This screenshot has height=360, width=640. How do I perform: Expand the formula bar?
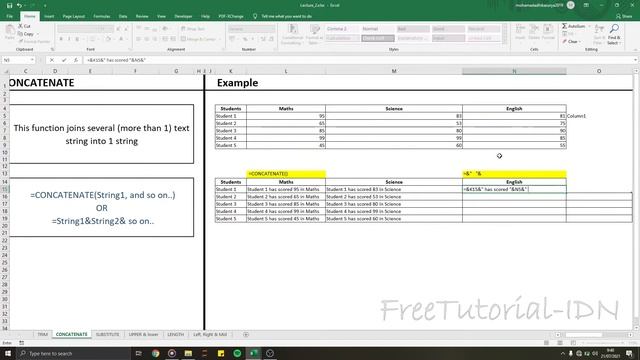(x=636, y=60)
